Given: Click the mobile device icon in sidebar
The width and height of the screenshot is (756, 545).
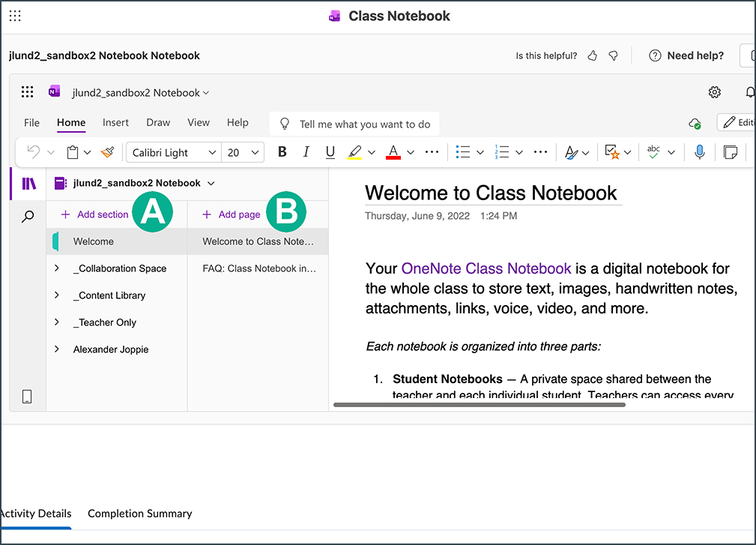Looking at the screenshot, I should coord(27,397).
